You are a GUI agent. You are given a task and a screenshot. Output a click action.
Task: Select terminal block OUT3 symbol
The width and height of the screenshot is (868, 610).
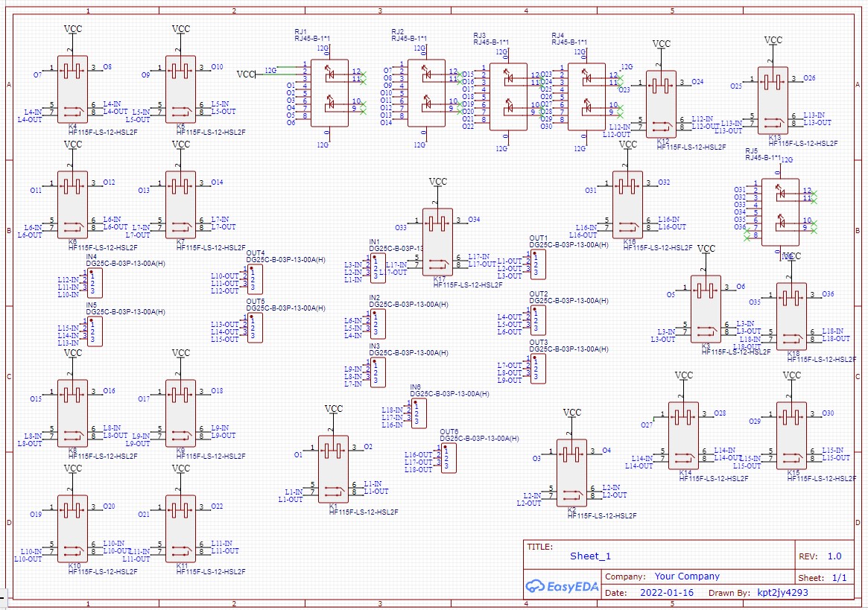click(538, 369)
